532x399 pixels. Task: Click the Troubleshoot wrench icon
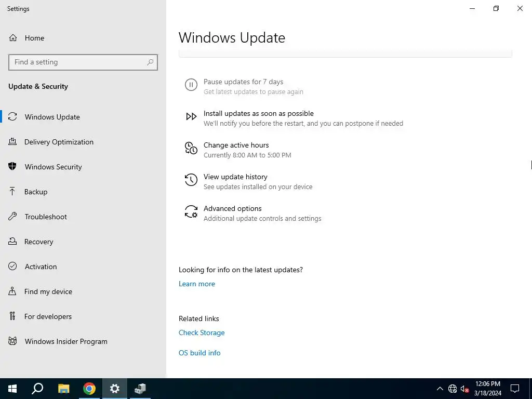[x=12, y=217]
